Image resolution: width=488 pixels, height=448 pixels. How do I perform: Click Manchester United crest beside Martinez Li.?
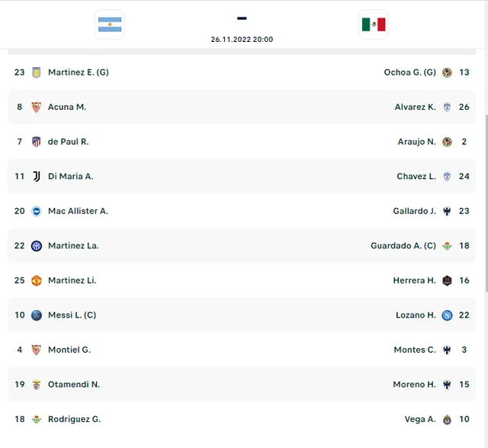click(37, 280)
